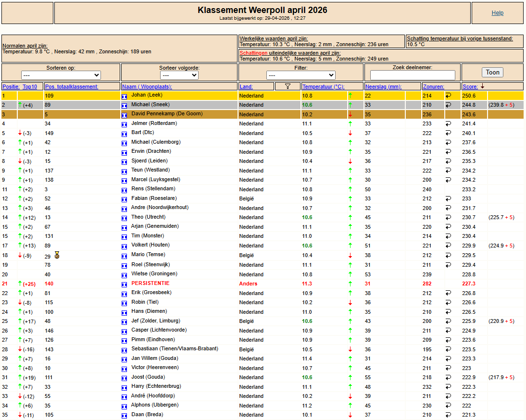Image resolution: width=526 pixels, height=420 pixels.
Task: Expand the Filter dropdown
Action: [x=301, y=75]
